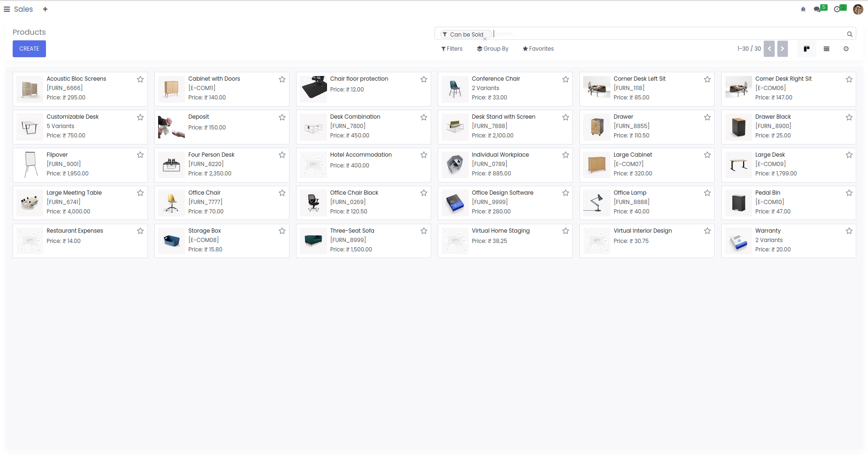Open user avatar account menu
This screenshot has width=868, height=455.
point(858,9)
